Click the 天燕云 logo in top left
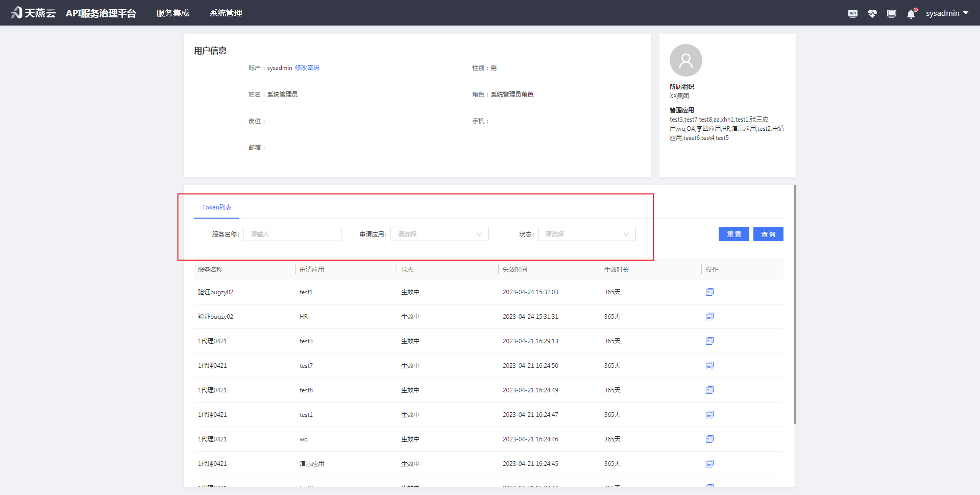 pos(33,12)
